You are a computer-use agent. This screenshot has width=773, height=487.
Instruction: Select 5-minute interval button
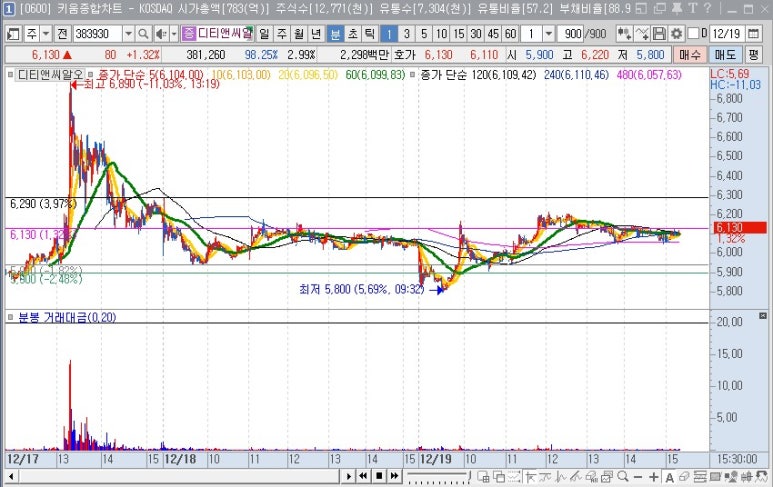point(424,34)
